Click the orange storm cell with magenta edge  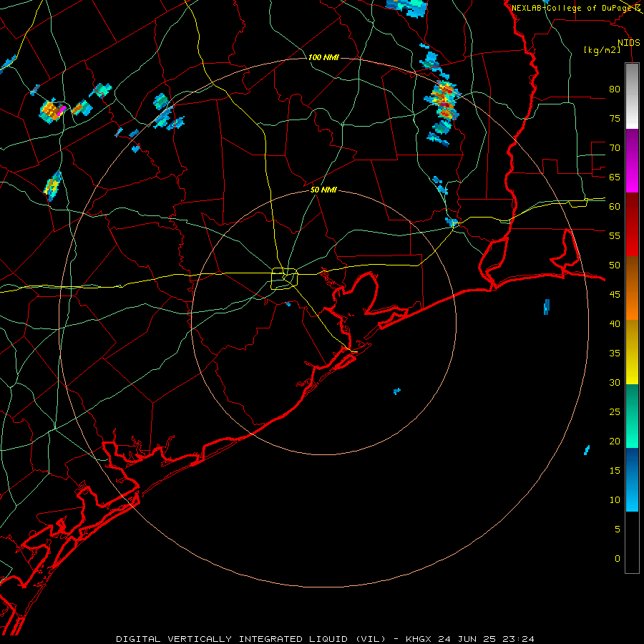[53, 110]
